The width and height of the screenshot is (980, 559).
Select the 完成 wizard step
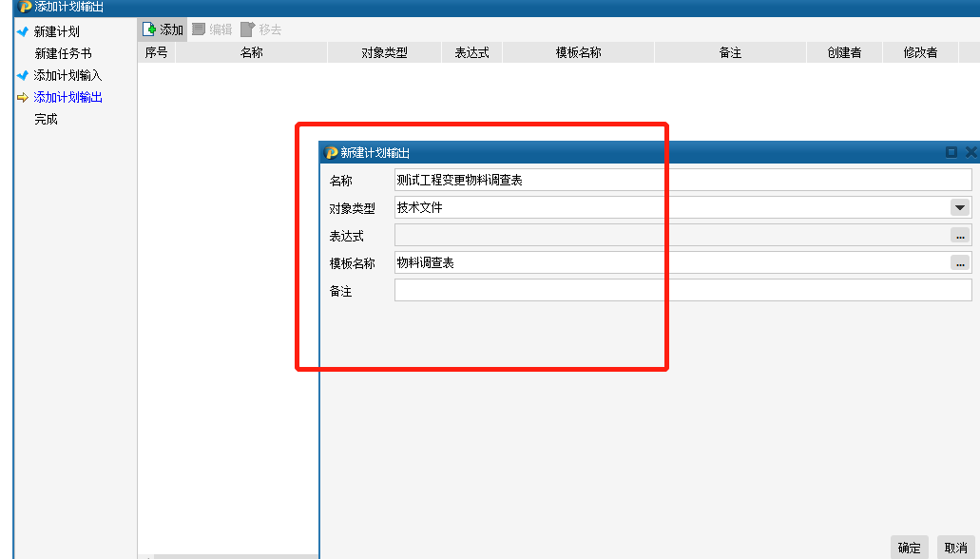click(x=46, y=119)
